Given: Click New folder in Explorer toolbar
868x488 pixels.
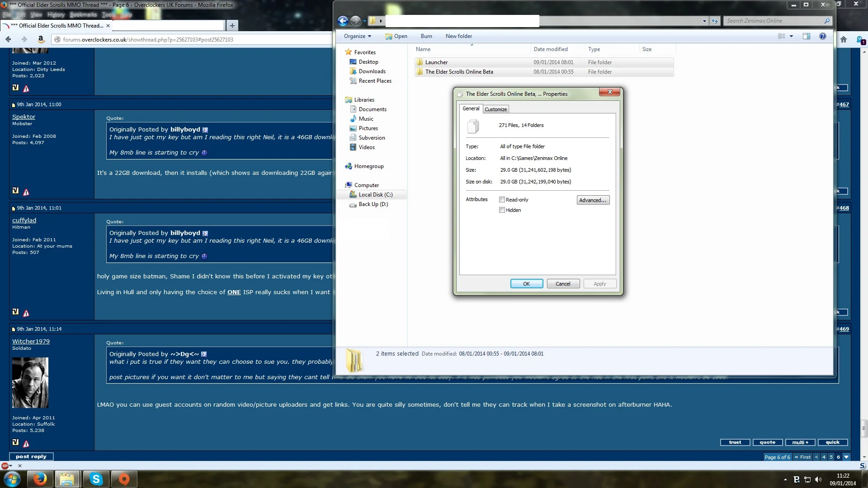Looking at the screenshot, I should (x=458, y=36).
